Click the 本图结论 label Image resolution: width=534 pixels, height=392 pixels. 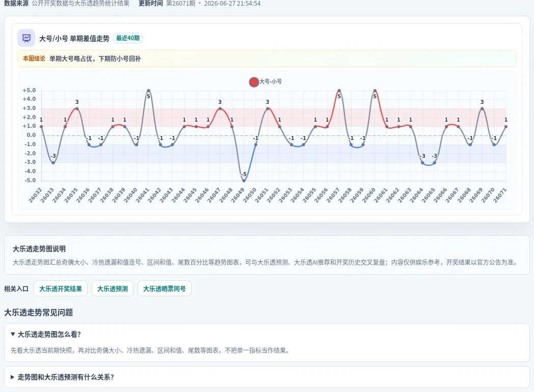34,59
